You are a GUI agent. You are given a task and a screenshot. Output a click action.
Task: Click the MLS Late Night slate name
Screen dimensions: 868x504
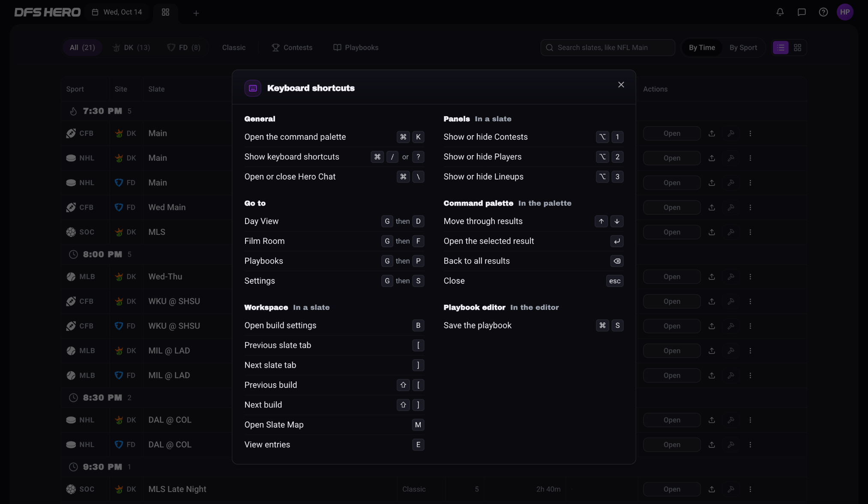click(x=177, y=489)
